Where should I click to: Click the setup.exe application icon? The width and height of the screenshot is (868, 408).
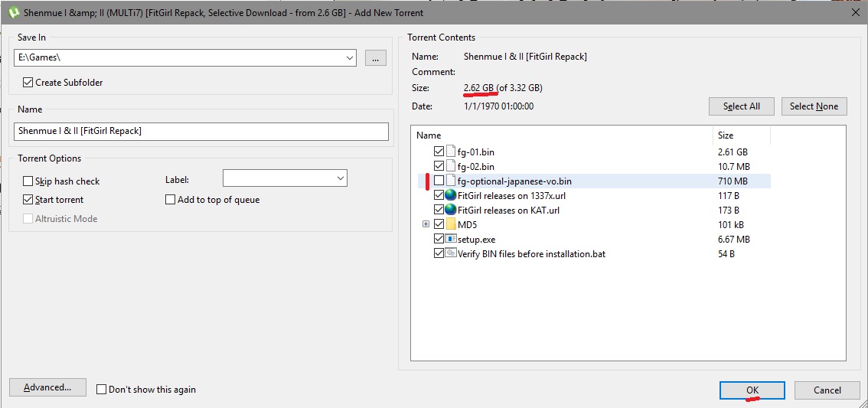pyautogui.click(x=450, y=239)
